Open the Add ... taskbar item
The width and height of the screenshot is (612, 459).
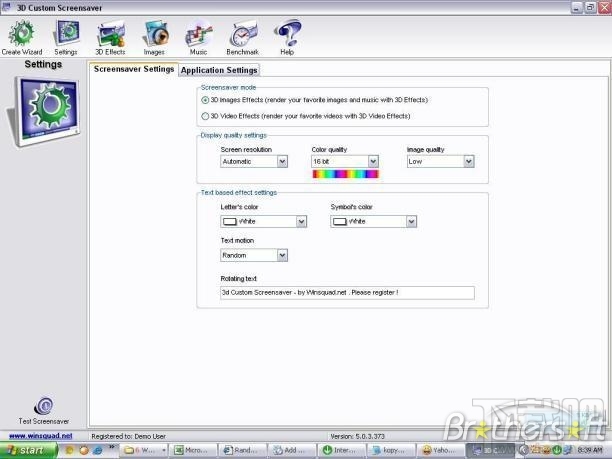293,450
